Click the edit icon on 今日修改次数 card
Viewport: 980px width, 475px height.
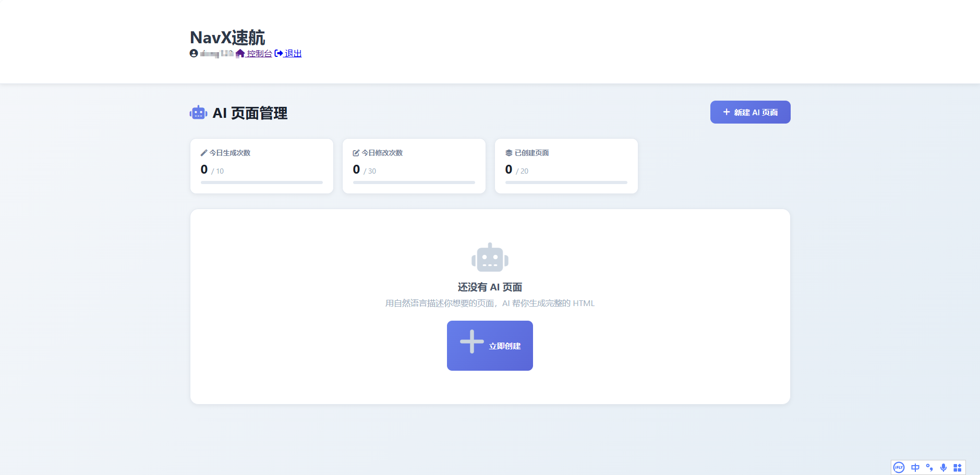(356, 153)
